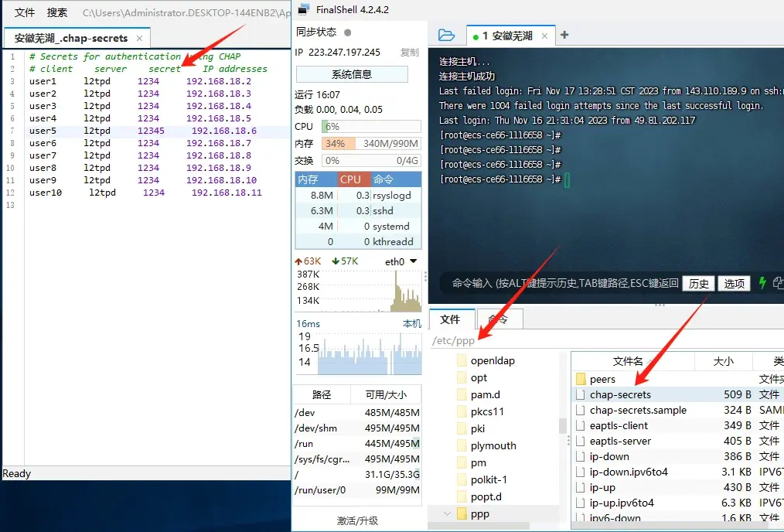This screenshot has width=784, height=532.
Task: Click the upload speed 63K arrow indicator
Action: tap(298, 261)
